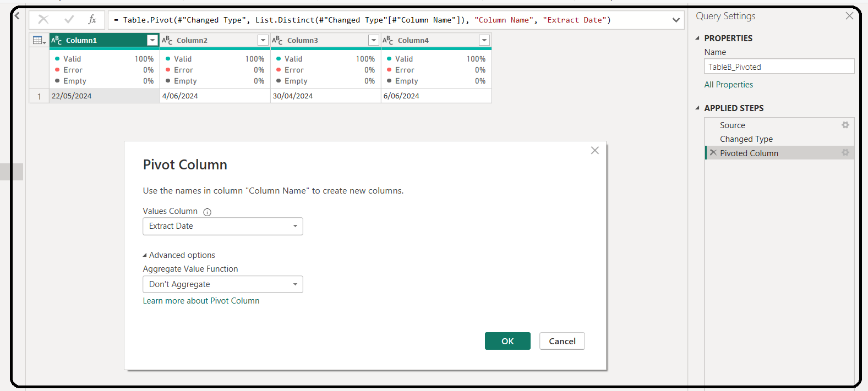The height and width of the screenshot is (391, 868).
Task: Confirm pivot with OK button
Action: [507, 341]
